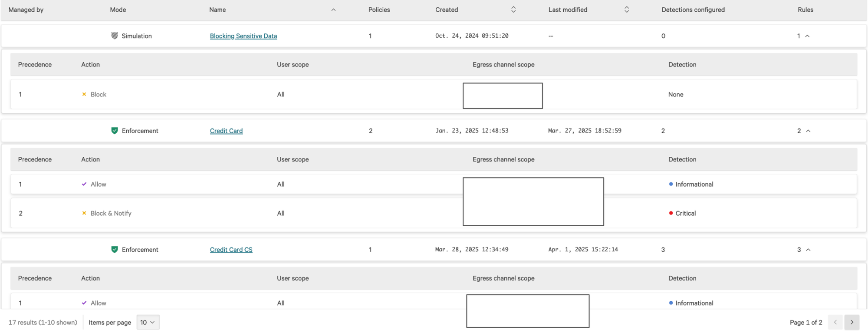Open the Items per page dropdown
Image resolution: width=868 pixels, height=333 pixels.
(148, 322)
